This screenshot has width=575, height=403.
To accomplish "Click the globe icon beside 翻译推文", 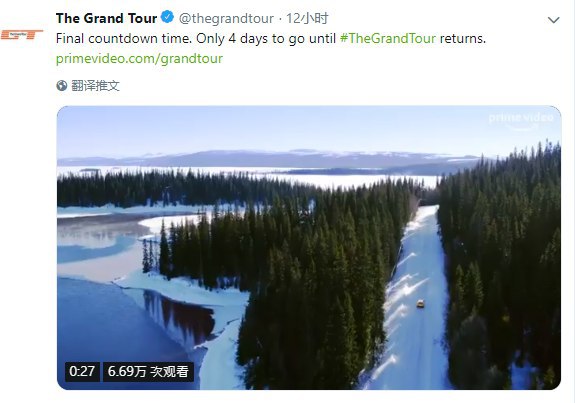I will point(62,85).
